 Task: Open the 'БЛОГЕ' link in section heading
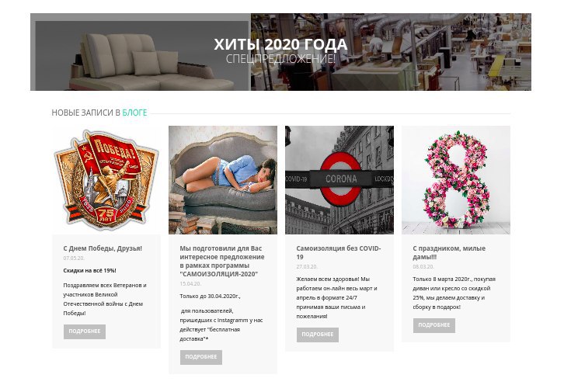[134, 113]
